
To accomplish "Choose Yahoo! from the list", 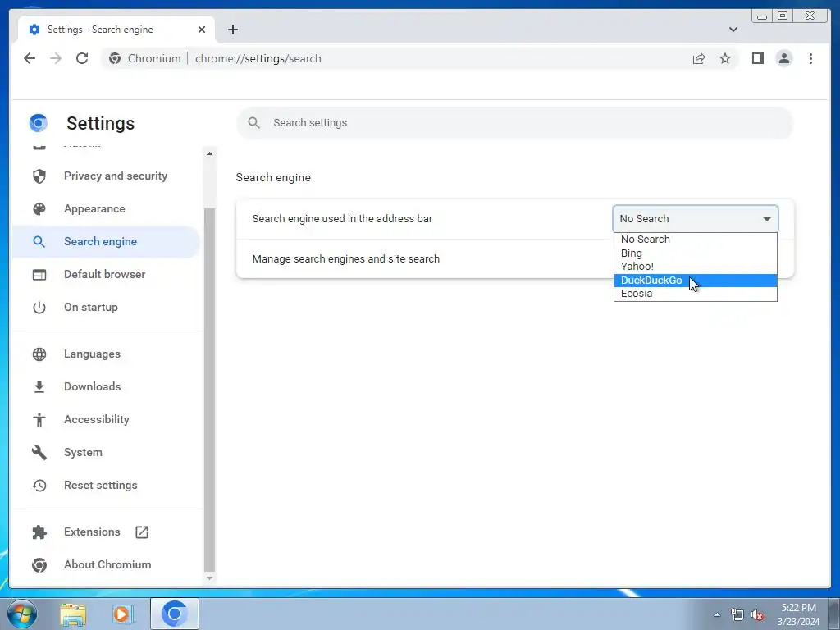I will [x=696, y=267].
